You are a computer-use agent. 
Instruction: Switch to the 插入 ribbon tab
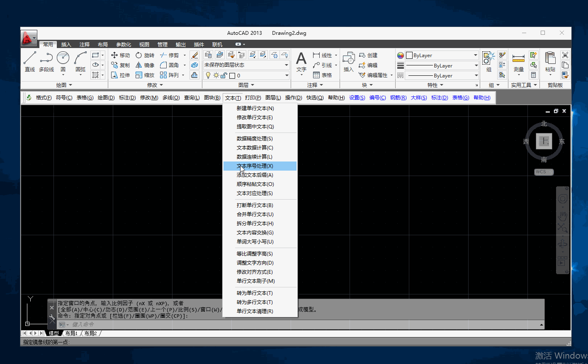pos(66,44)
